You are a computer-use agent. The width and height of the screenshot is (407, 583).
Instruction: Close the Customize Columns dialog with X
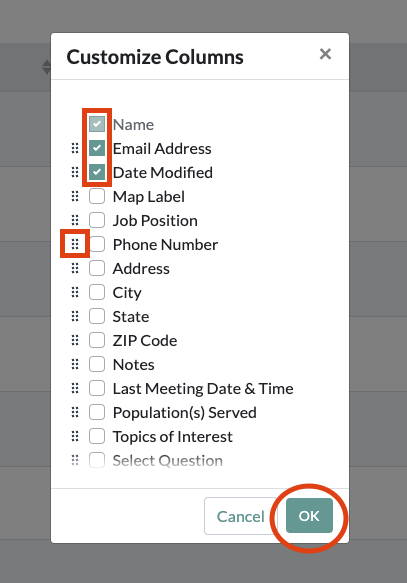coord(325,54)
